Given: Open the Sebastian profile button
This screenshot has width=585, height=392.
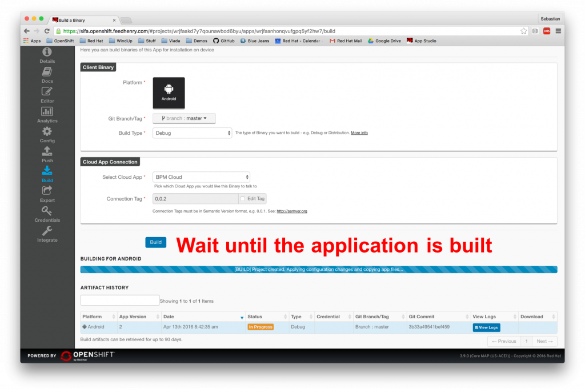Looking at the screenshot, I should pos(550,19).
